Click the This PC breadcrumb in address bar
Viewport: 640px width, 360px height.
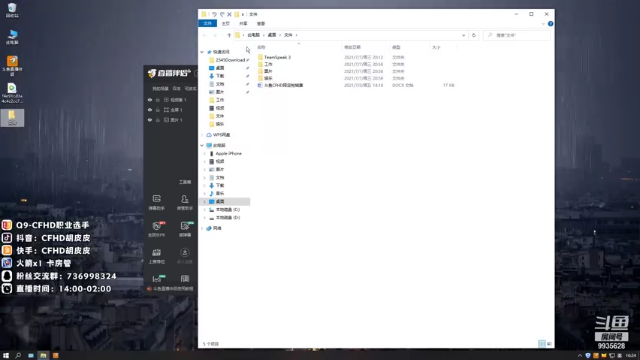[253, 35]
